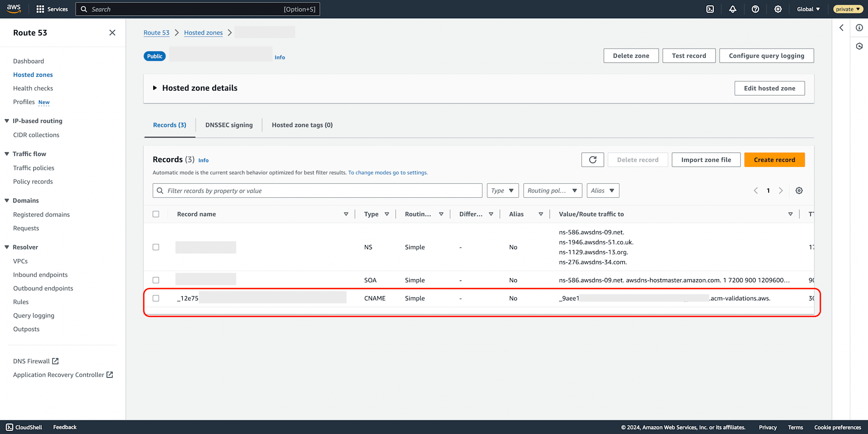Viewport: 868px width, 434px height.
Task: Click the AWS logo home icon
Action: 14,9
